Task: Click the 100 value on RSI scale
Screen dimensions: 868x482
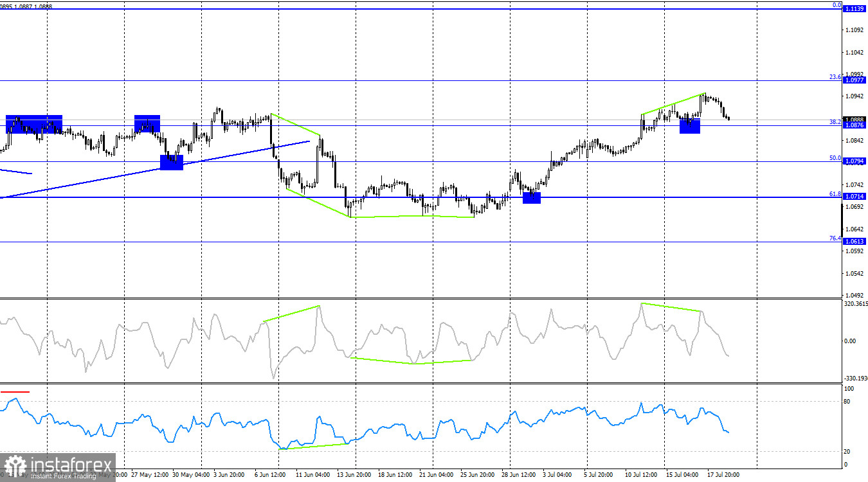Action: pos(849,389)
